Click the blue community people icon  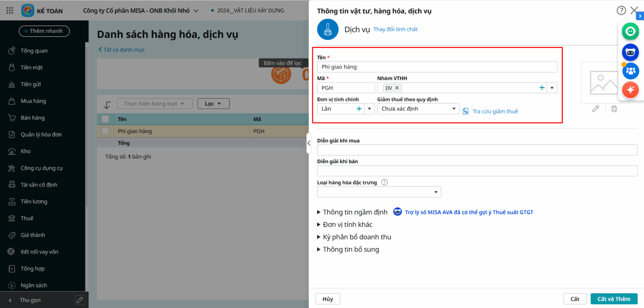(x=630, y=71)
